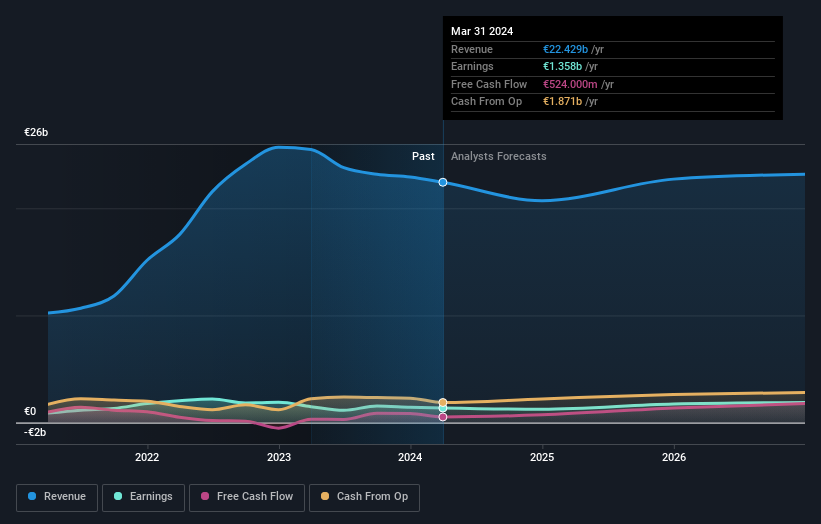Select the 2025 x-axis label
This screenshot has height=524, width=821.
click(542, 457)
